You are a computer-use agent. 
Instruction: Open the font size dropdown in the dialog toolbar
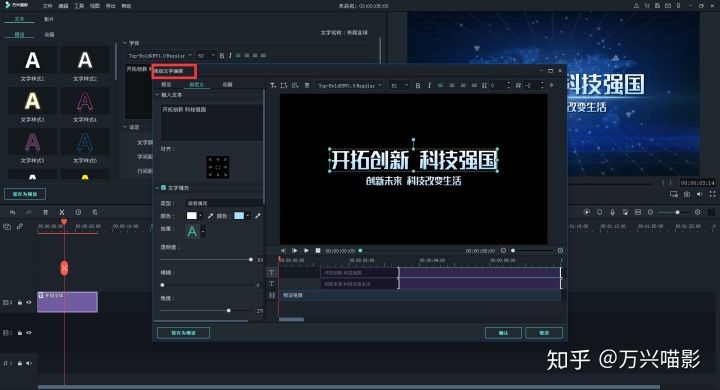pos(399,85)
